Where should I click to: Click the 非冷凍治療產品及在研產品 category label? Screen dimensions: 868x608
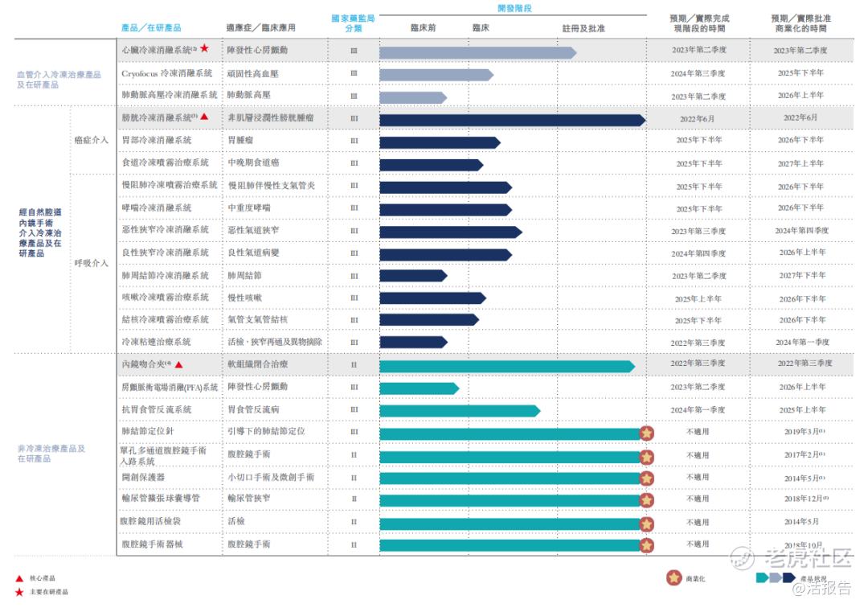(51, 454)
